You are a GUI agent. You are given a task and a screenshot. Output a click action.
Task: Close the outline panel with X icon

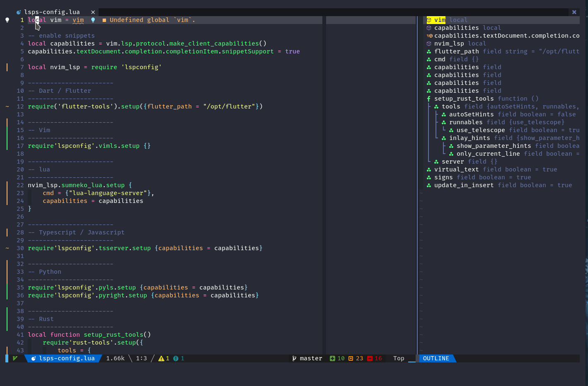coord(574,12)
